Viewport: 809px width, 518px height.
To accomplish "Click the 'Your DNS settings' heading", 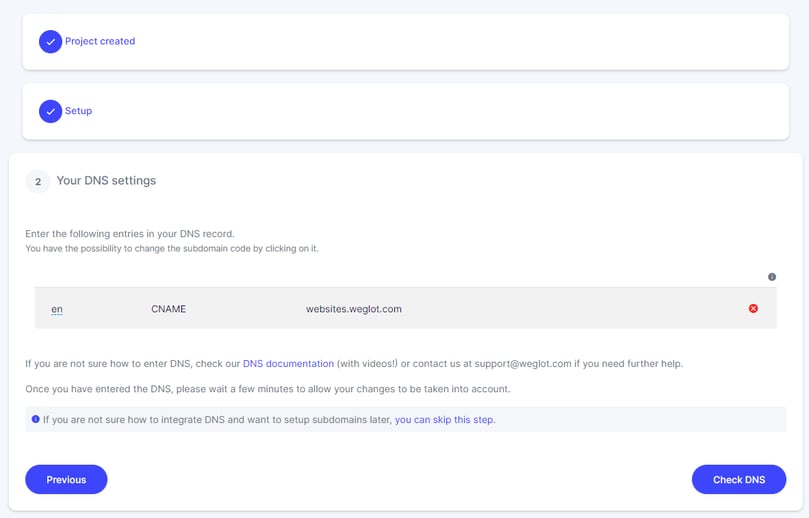I will pos(106,181).
